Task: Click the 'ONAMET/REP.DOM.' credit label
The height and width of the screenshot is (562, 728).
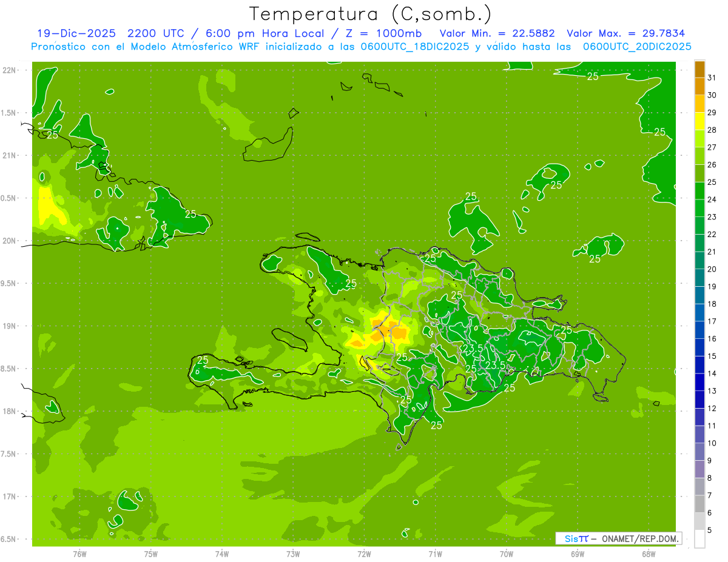Action: pyautogui.click(x=640, y=538)
